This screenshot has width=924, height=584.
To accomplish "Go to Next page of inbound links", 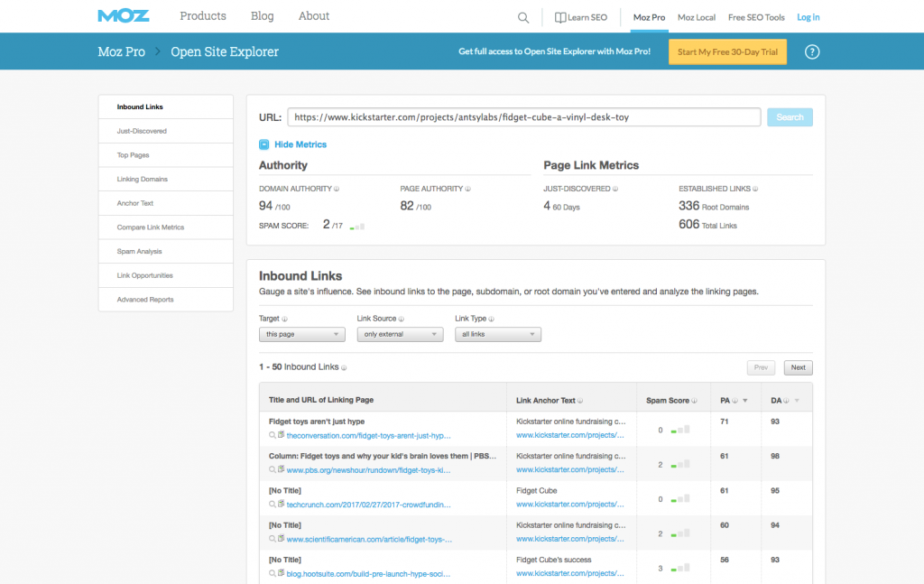I will click(798, 367).
